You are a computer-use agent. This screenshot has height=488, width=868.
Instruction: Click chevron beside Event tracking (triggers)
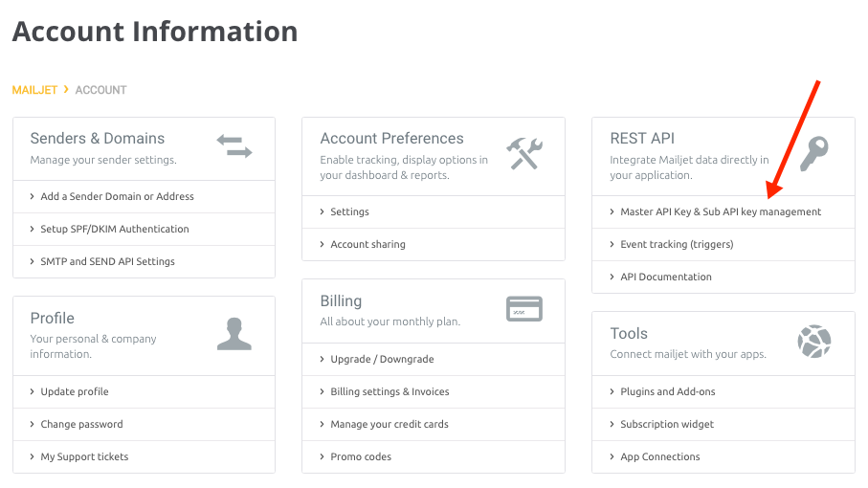pos(612,245)
